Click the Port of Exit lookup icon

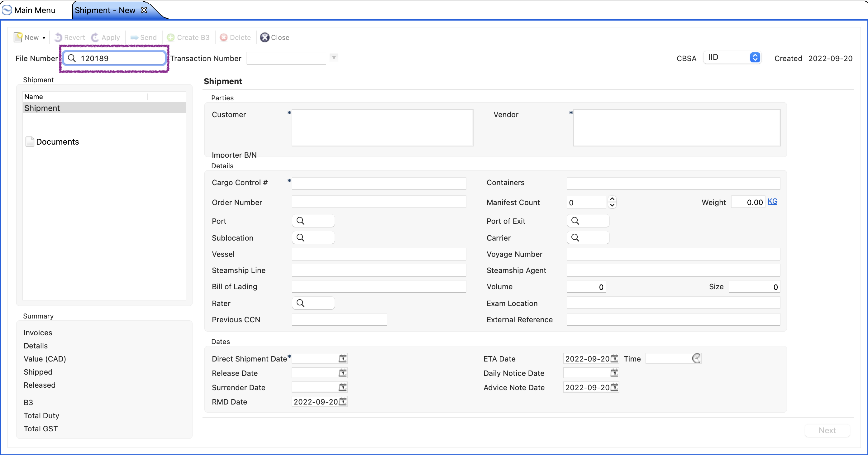[575, 221]
